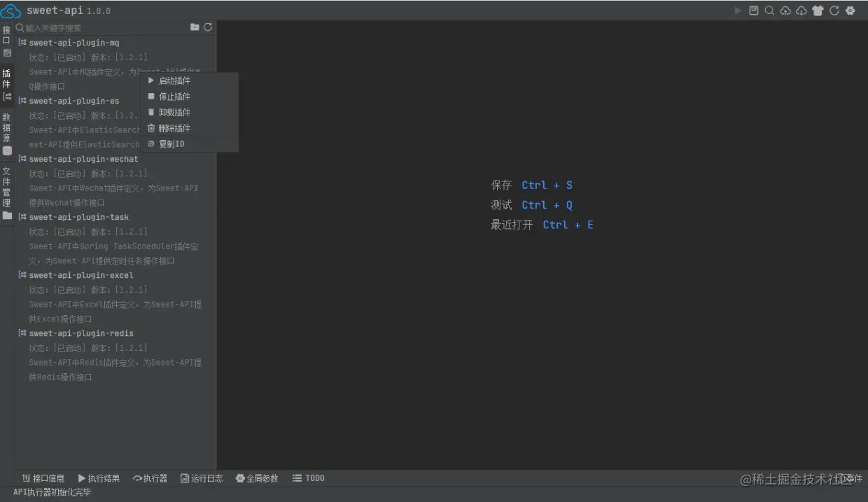Screen dimensions: 868x502
Task: Open the 执行器 bottom tab
Action: pos(150,478)
